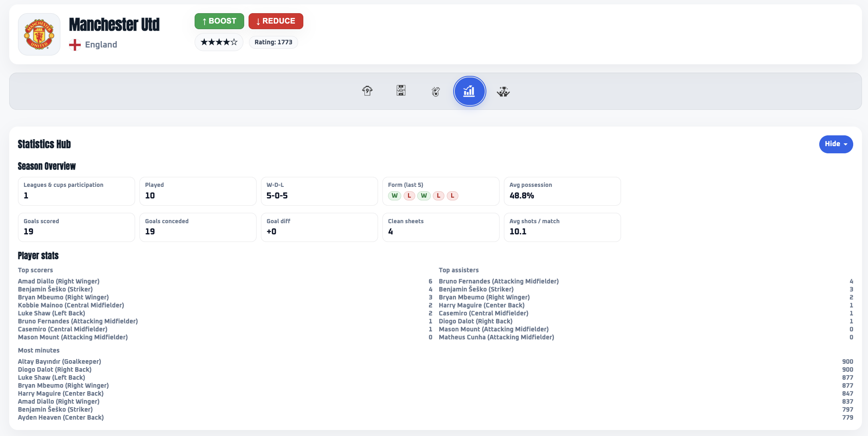Select Amad Diallo in Most minutes
Screen dimensions: 868x436
[436, 402]
